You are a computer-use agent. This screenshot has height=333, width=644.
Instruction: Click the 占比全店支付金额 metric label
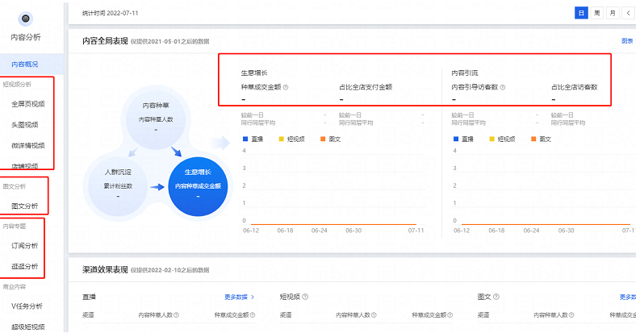(366, 87)
